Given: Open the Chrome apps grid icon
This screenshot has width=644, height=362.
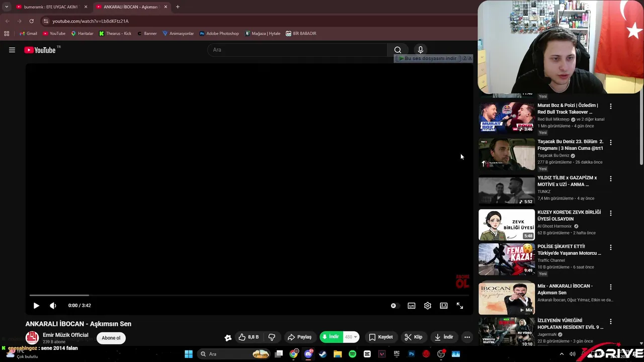Looking at the screenshot, I should tap(7, 34).
